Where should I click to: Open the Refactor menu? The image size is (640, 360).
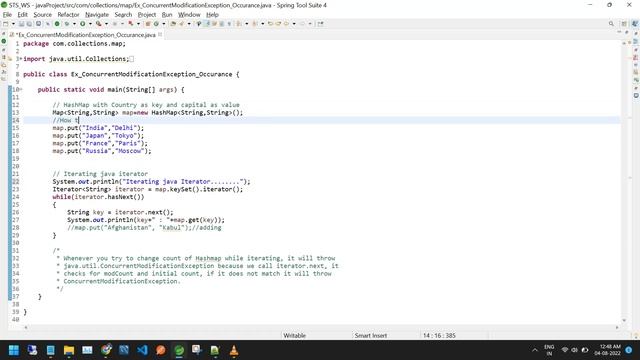point(68,14)
